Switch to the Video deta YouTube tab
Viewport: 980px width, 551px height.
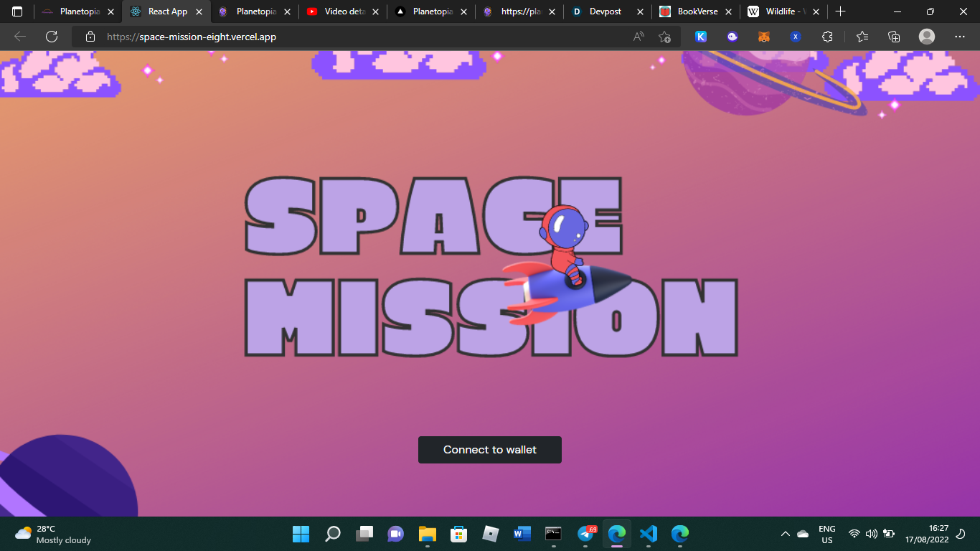344,11
